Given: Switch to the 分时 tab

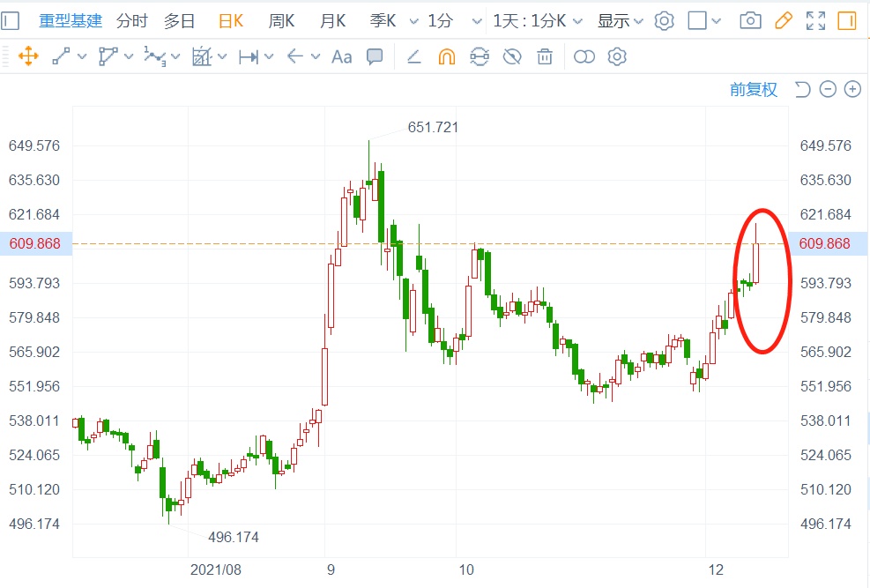Looking at the screenshot, I should coord(132,20).
